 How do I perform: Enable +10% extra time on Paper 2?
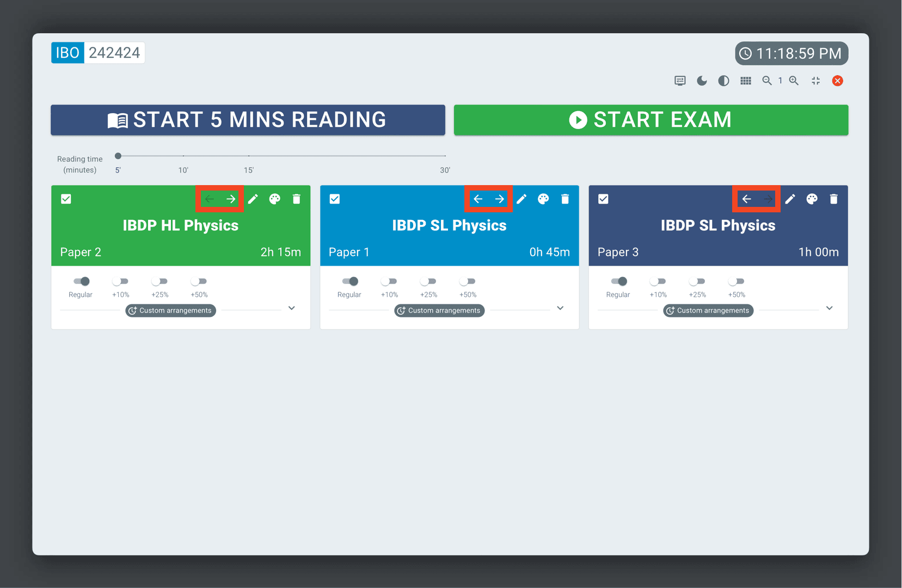[120, 281]
